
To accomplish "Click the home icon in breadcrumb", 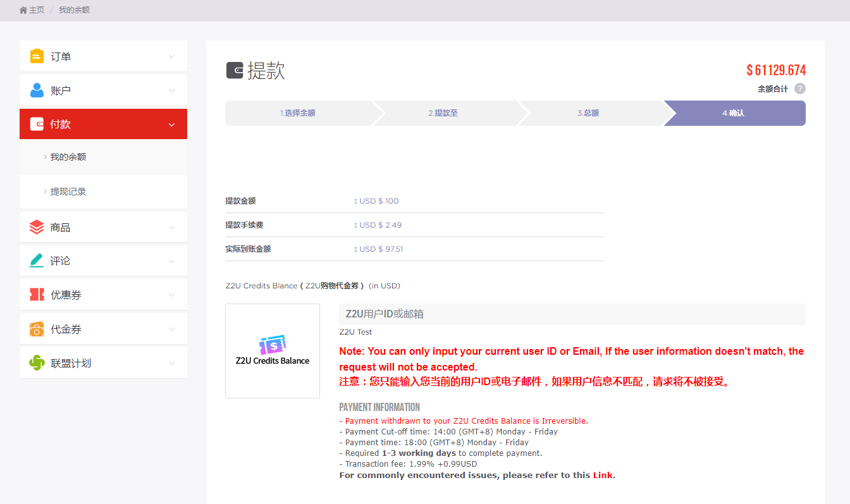I will (23, 10).
